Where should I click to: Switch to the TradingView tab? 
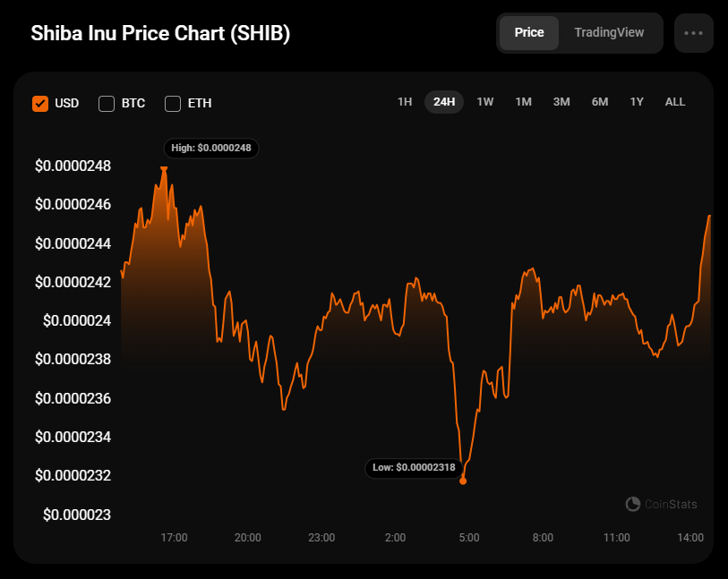coord(609,33)
